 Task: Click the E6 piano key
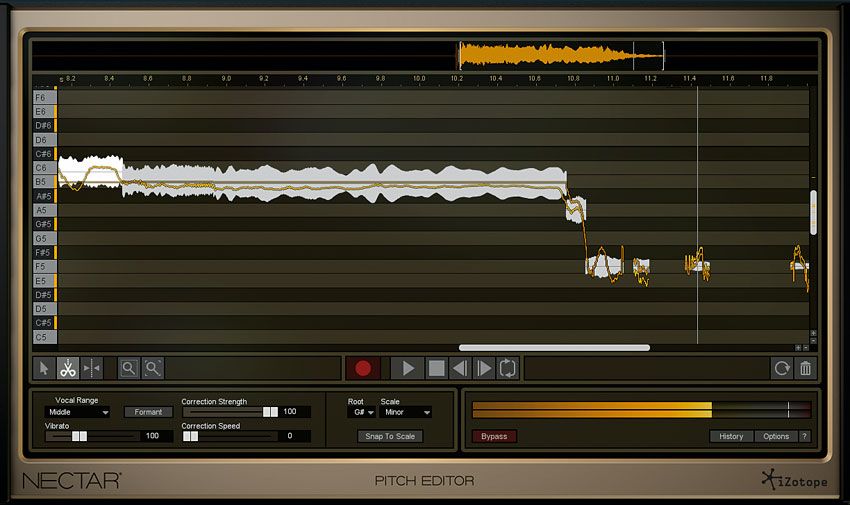pyautogui.click(x=44, y=112)
